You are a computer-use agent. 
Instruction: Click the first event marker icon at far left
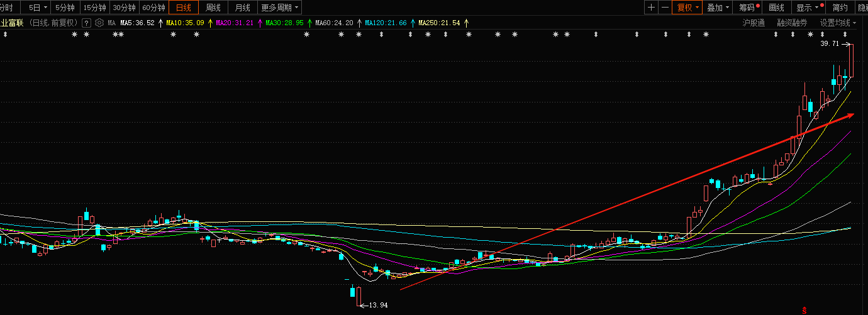pyautogui.click(x=5, y=35)
